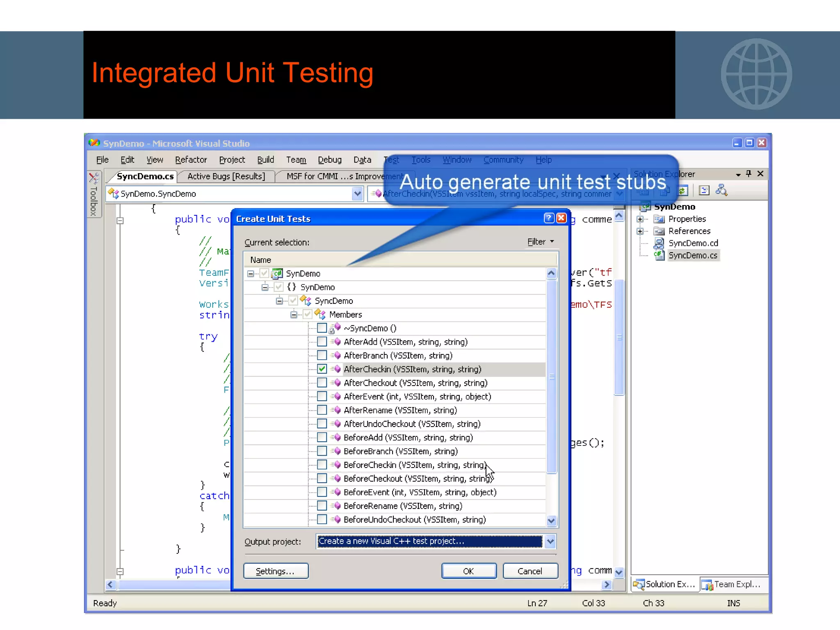
Task: Open the Refactor menu
Action: [x=191, y=160]
